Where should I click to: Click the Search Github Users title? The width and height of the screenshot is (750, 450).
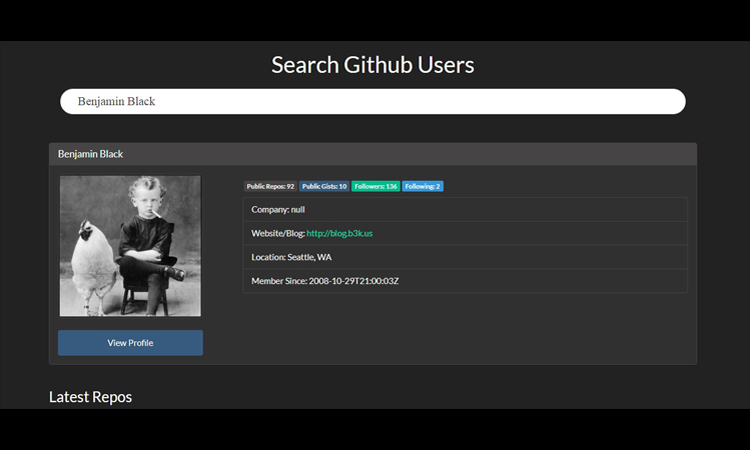click(x=373, y=65)
